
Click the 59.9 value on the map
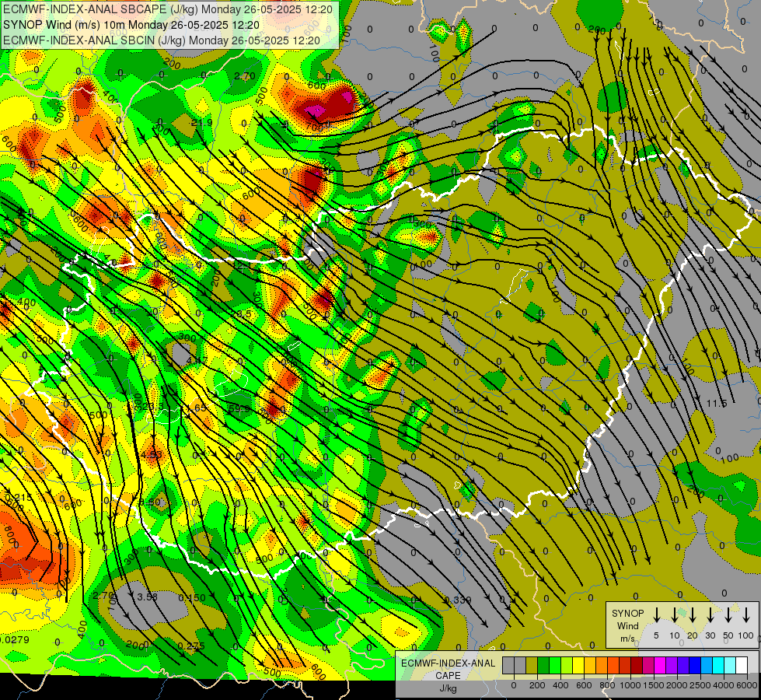click(x=239, y=409)
